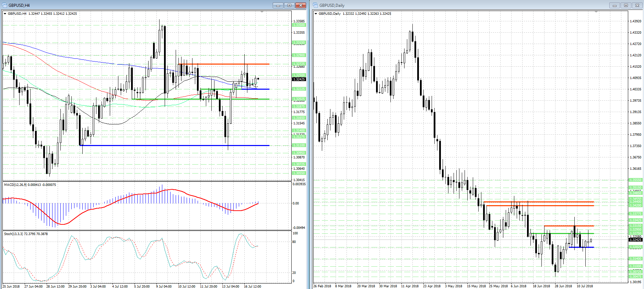Viewport: 644px width, 289px height.
Task: Click the chart shift marker on Daily chart
Action: [596, 12]
